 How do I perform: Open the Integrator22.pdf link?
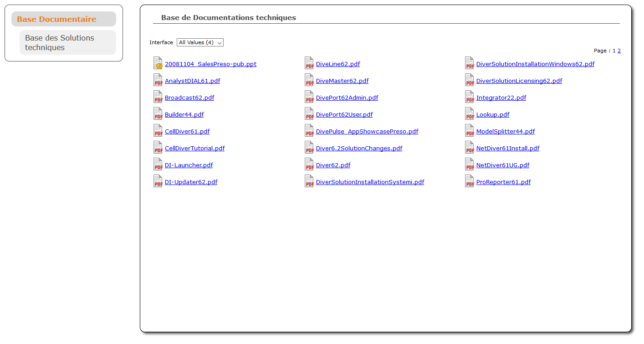pos(501,98)
